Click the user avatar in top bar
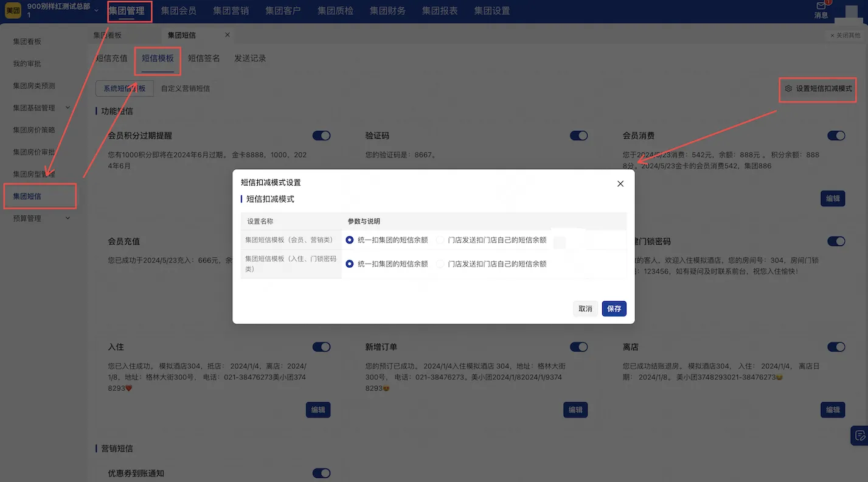 click(853, 11)
